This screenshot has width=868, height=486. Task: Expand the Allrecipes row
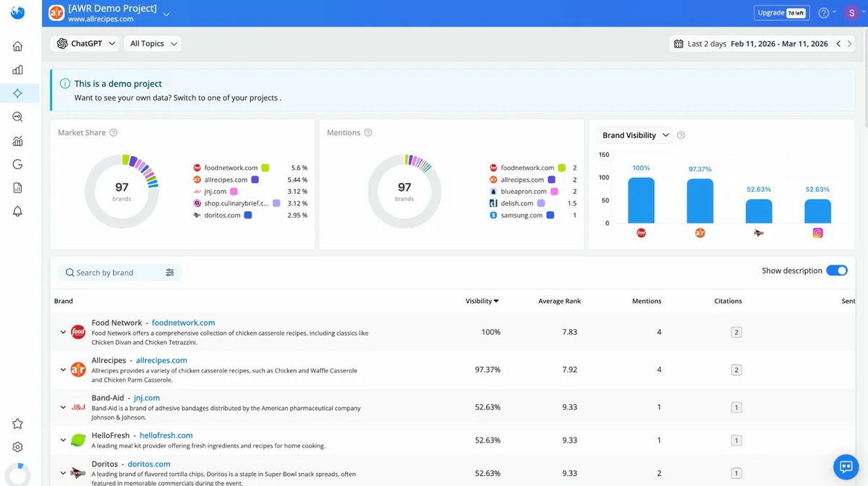click(x=63, y=370)
